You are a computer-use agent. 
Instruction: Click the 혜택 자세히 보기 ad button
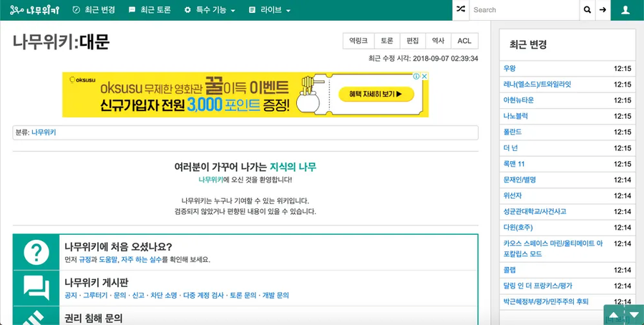376,94
